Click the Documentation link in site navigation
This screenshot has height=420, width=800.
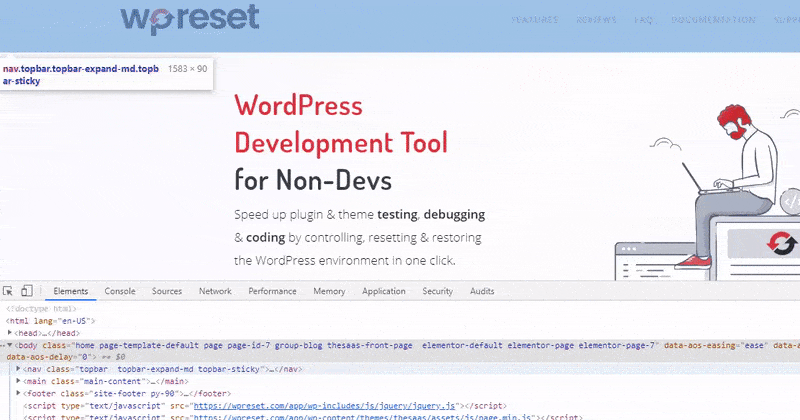tap(714, 19)
